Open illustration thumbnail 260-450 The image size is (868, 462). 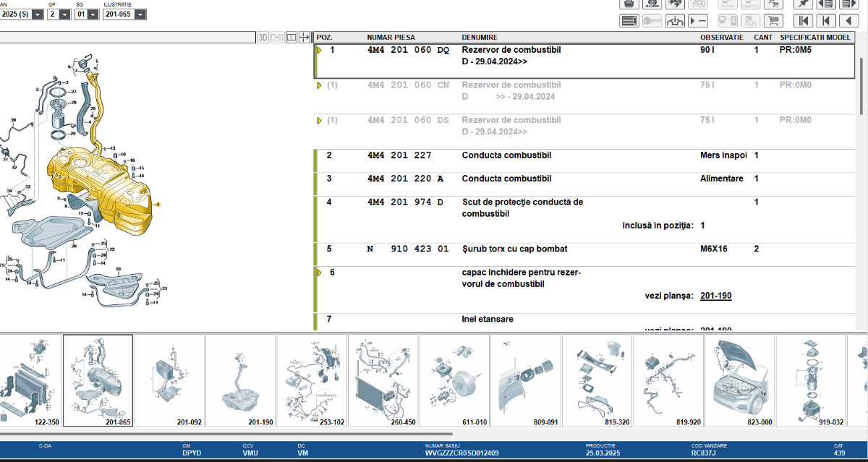pos(383,380)
